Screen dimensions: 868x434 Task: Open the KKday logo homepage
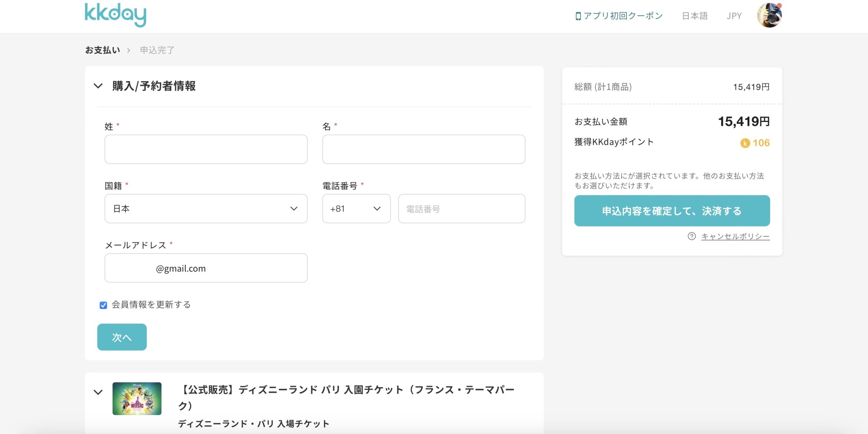pyautogui.click(x=115, y=15)
